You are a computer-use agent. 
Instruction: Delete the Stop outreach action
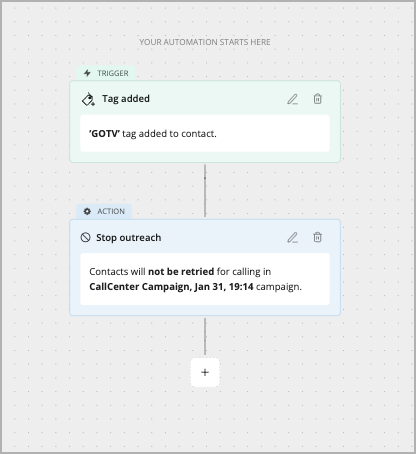(317, 237)
